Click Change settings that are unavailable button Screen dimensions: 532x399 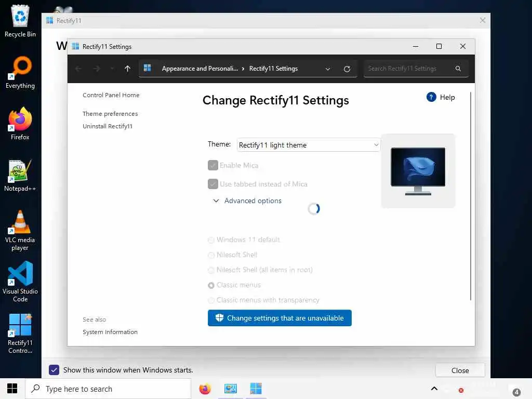tap(280, 318)
